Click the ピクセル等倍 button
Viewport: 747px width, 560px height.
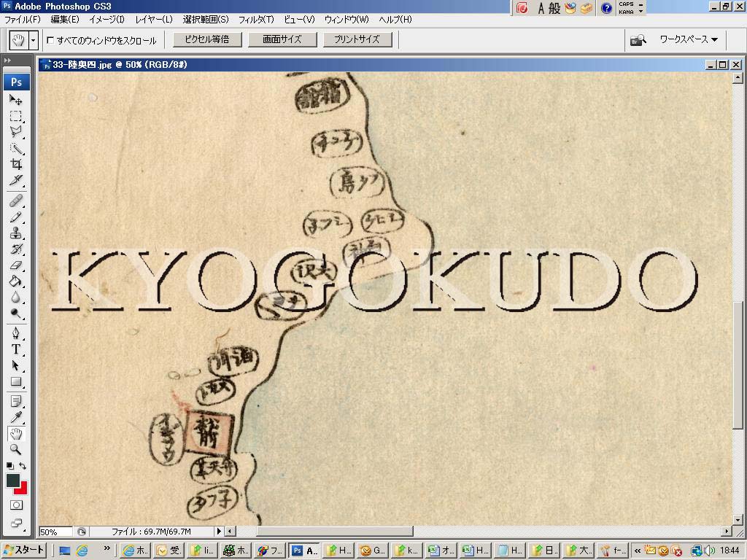(x=206, y=39)
